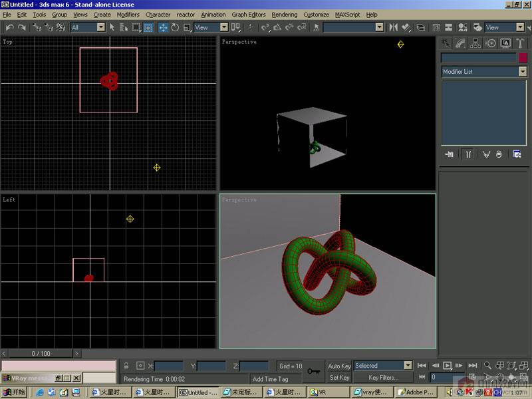Click the Named Selection Sets edit icon
The height and width of the screenshot is (399, 532).
317,27
